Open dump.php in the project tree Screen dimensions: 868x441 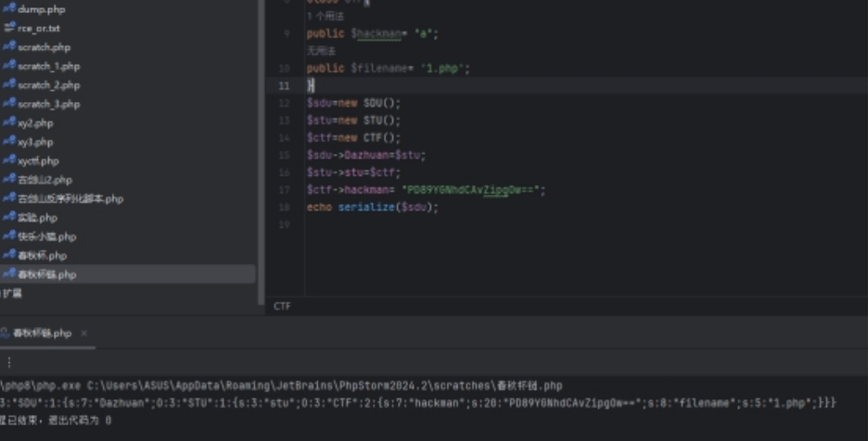click(x=41, y=9)
